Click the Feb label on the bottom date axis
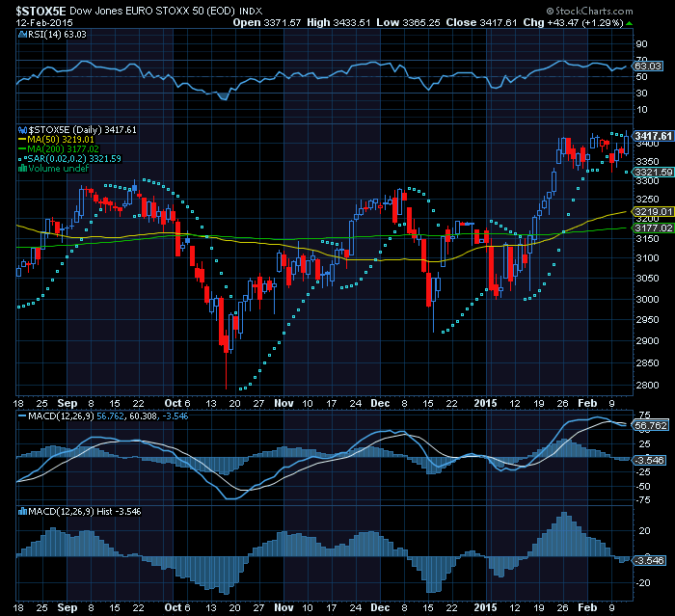 click(x=587, y=608)
